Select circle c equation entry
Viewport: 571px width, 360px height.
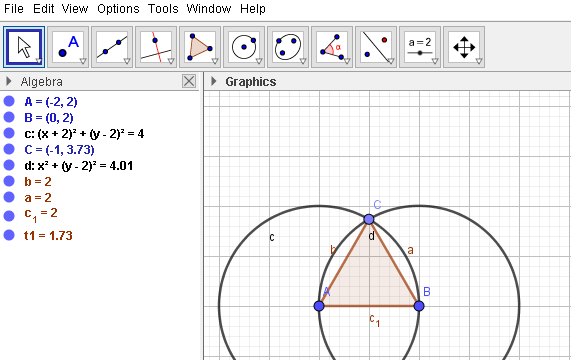[x=84, y=134]
